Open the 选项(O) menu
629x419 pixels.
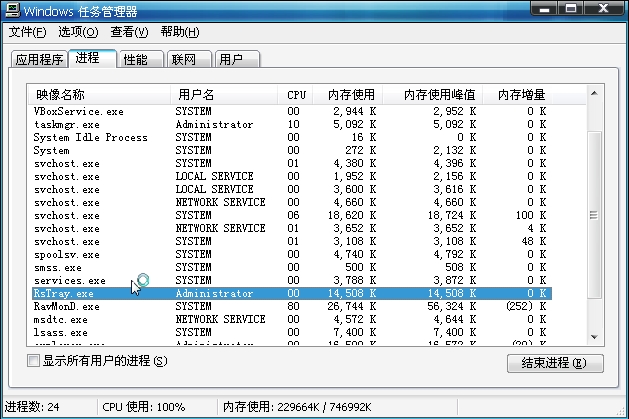coord(78,32)
